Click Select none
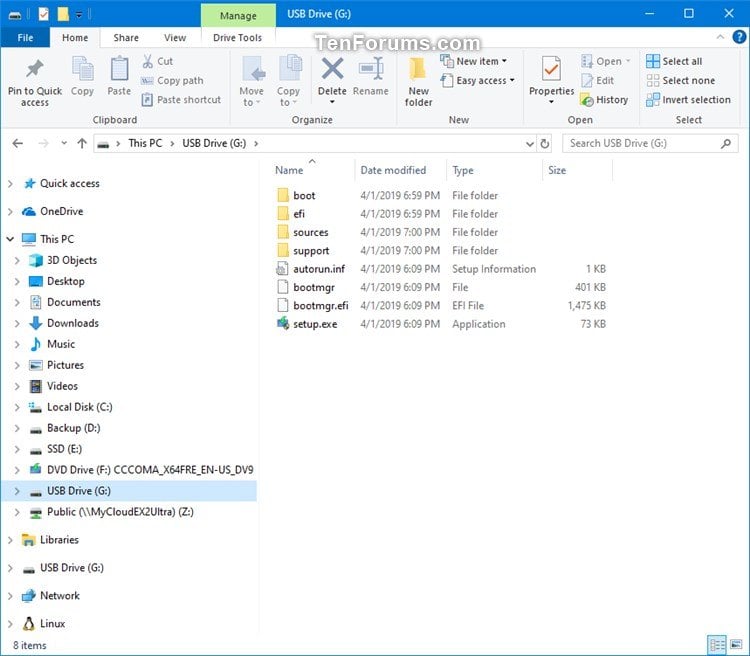 680,80
